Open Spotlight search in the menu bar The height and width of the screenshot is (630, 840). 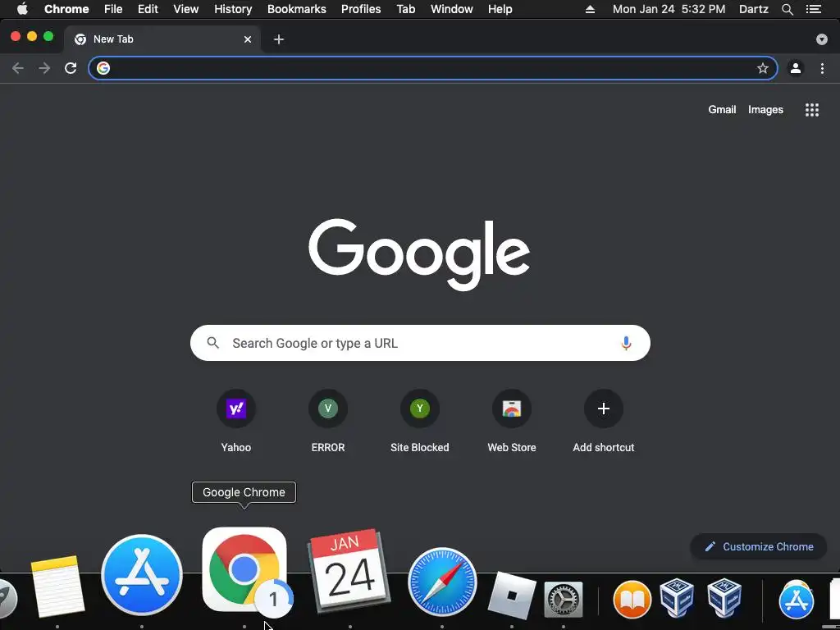coord(787,9)
